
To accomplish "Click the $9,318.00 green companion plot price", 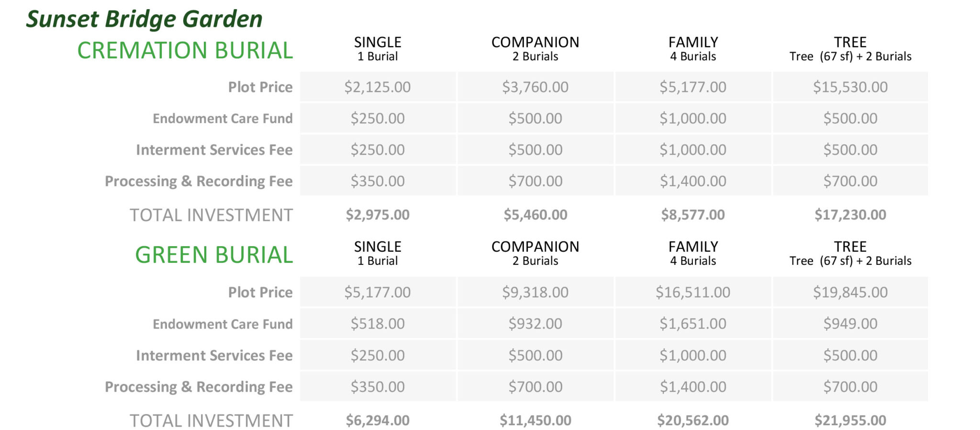I will pyautogui.click(x=535, y=292).
